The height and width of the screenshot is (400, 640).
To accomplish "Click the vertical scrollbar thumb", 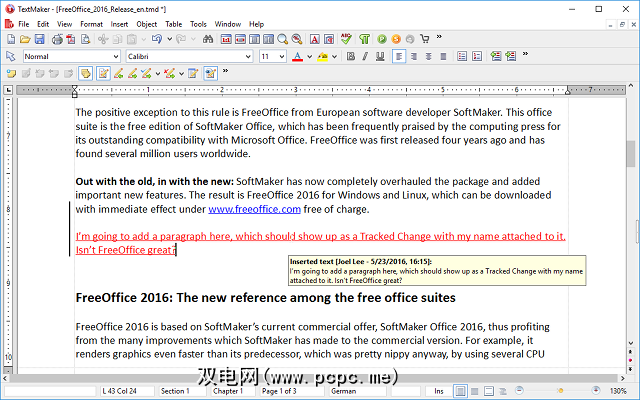I will point(631,153).
